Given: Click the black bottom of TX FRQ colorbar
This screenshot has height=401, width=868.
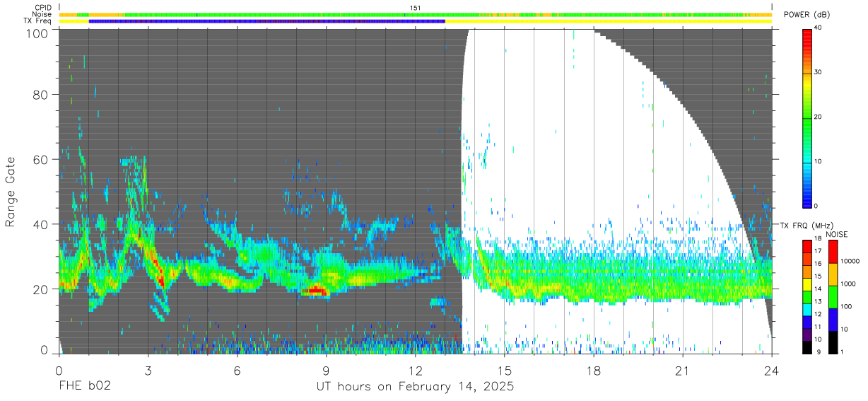Looking at the screenshot, I should coord(808,346).
